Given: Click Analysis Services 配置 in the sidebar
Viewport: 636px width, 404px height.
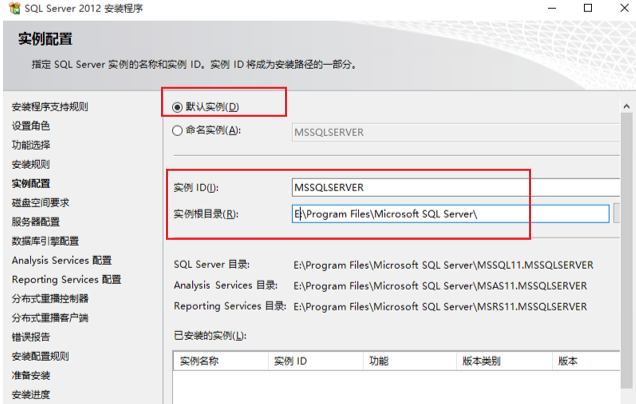Looking at the screenshot, I should point(62,260).
